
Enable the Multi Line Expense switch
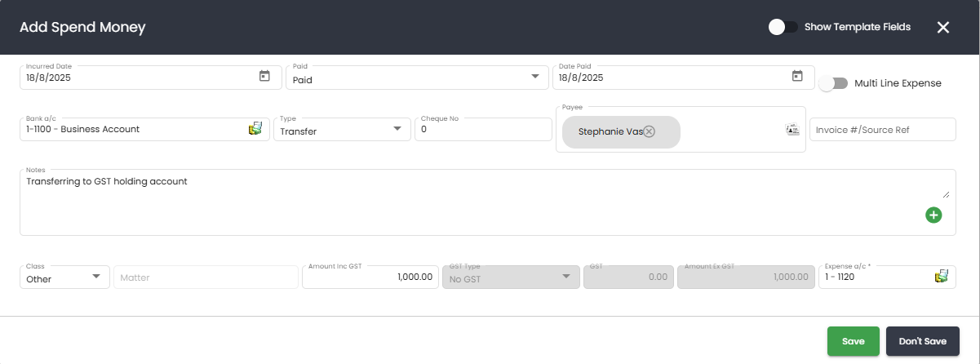pos(833,83)
